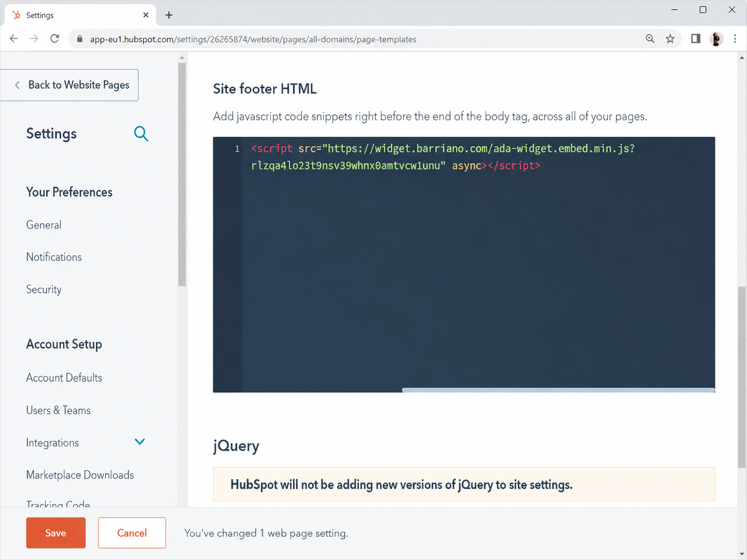Bookmark this page with star icon

[670, 39]
